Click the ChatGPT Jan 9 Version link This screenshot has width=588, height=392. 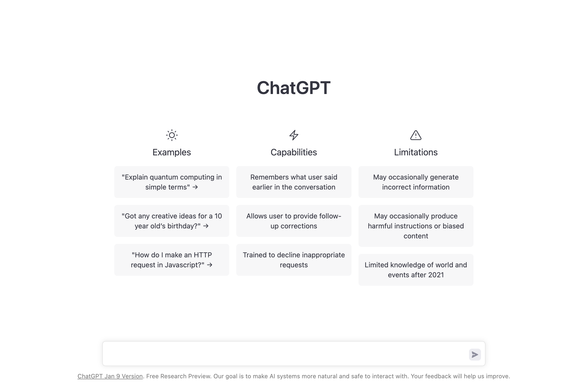[x=110, y=376]
